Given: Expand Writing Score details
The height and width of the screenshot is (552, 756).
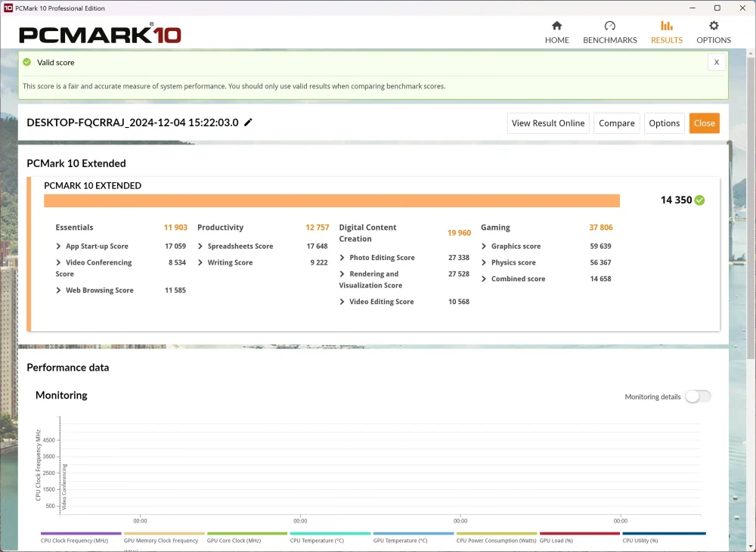Looking at the screenshot, I should pyautogui.click(x=200, y=262).
